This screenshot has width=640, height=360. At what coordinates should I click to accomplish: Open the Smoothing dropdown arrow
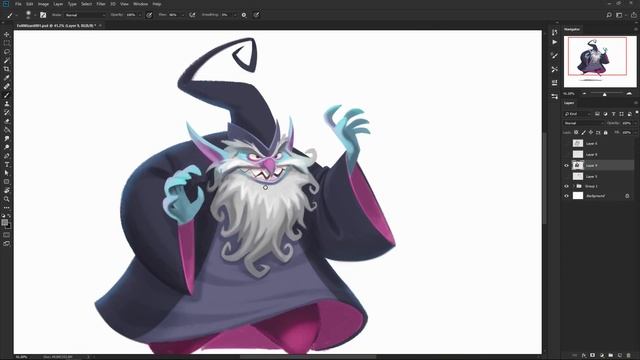coord(235,15)
